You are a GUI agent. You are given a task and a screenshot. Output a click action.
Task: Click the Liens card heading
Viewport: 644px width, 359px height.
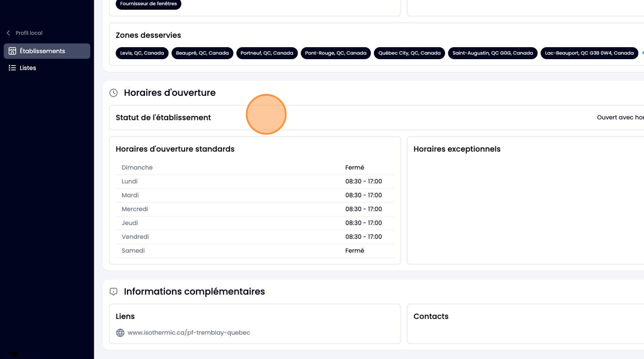tap(125, 316)
